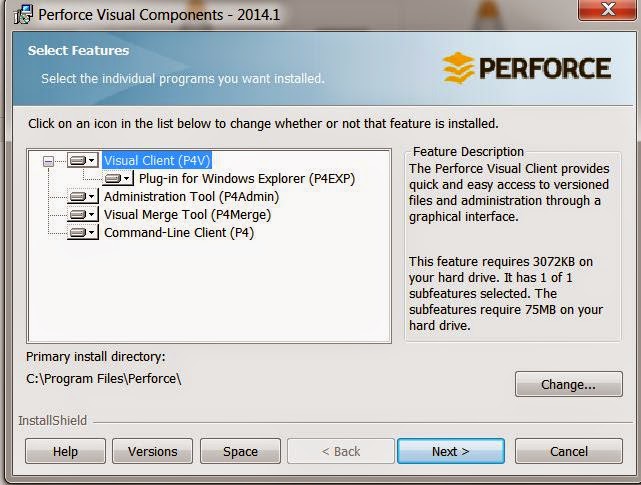
Task: Click the 'Select Features' heading
Action: pyautogui.click(x=78, y=50)
